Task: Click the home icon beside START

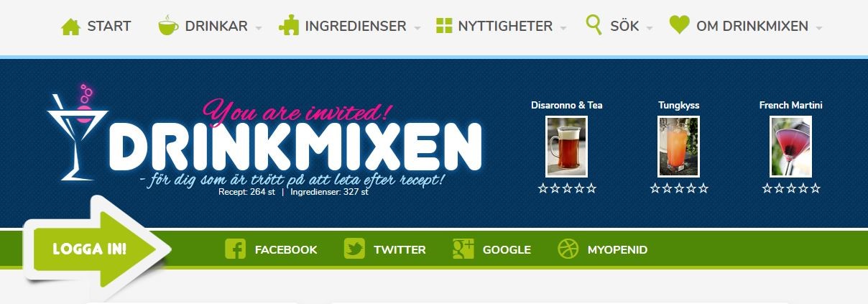Action: [x=70, y=27]
